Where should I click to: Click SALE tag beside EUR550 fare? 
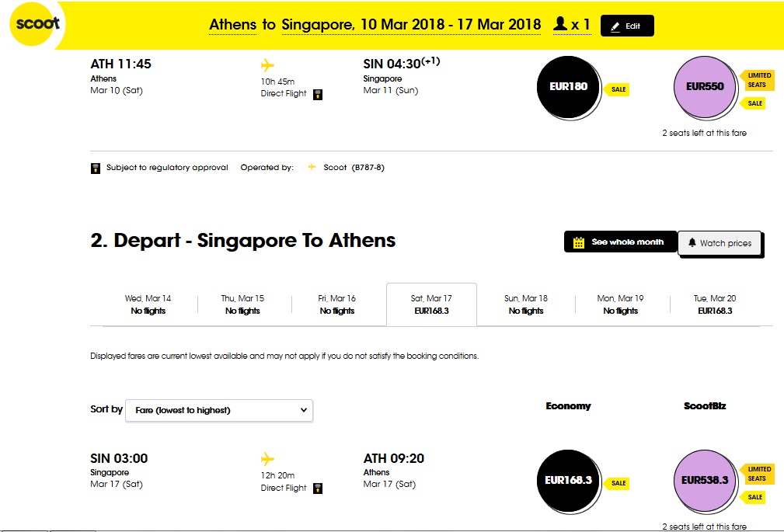tap(754, 103)
